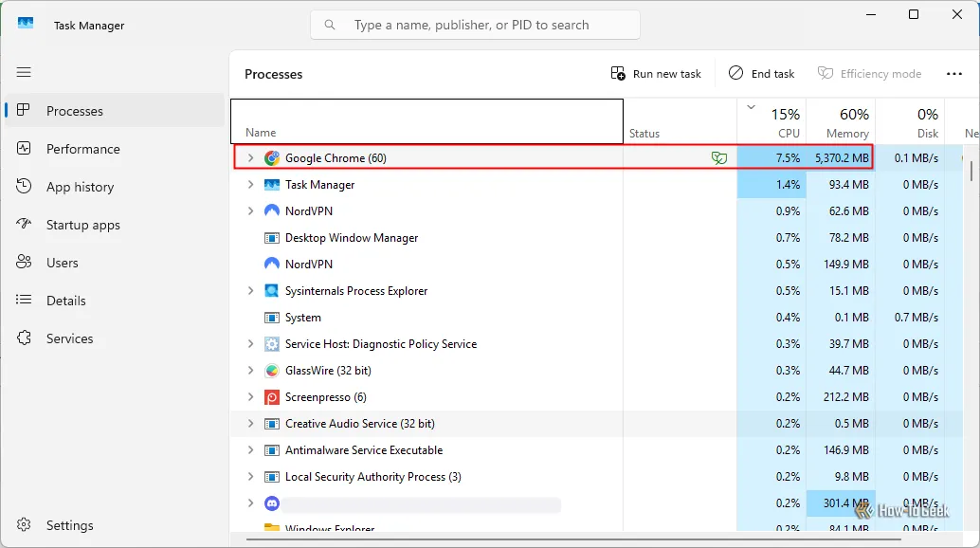Expand the Screenpresso process group
This screenshot has width=980, height=548.
tap(250, 397)
